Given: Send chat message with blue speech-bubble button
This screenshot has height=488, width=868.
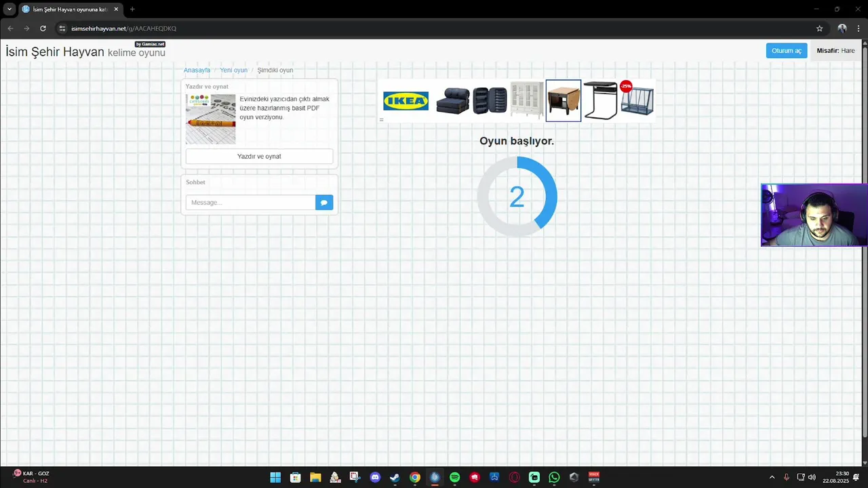Looking at the screenshot, I should [324, 202].
